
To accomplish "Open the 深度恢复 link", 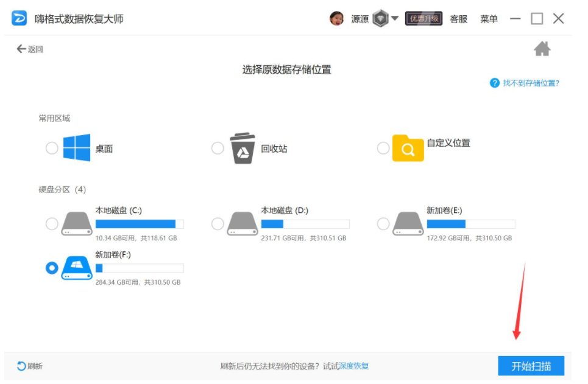I will [353, 366].
